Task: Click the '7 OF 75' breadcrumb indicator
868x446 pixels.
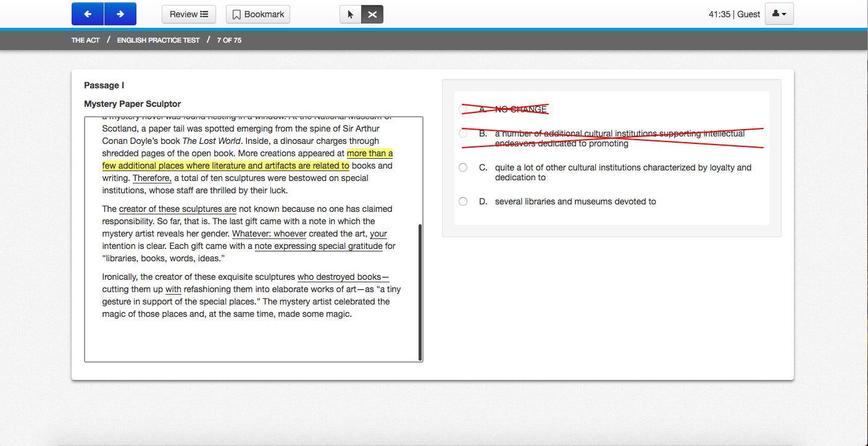Action: click(x=229, y=40)
